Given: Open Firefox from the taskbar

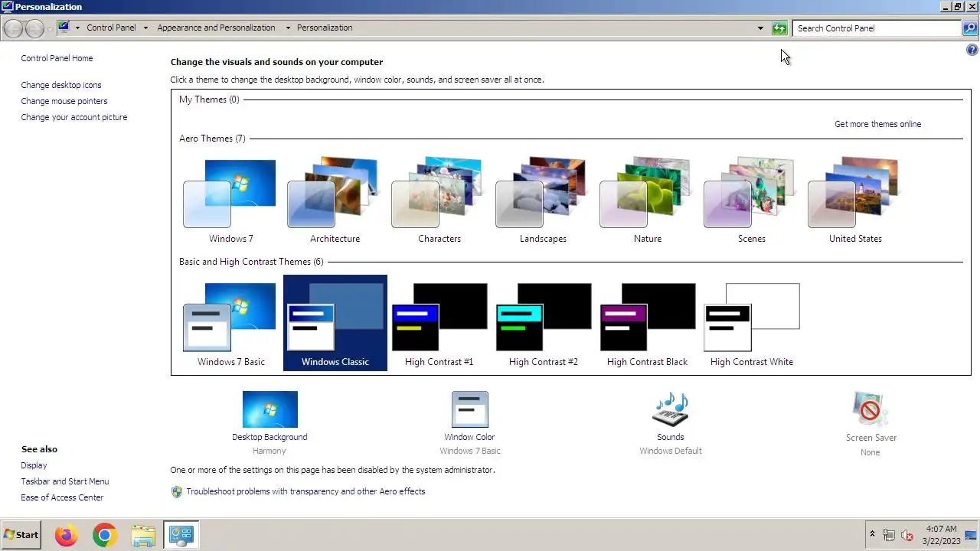Looking at the screenshot, I should pos(67,535).
